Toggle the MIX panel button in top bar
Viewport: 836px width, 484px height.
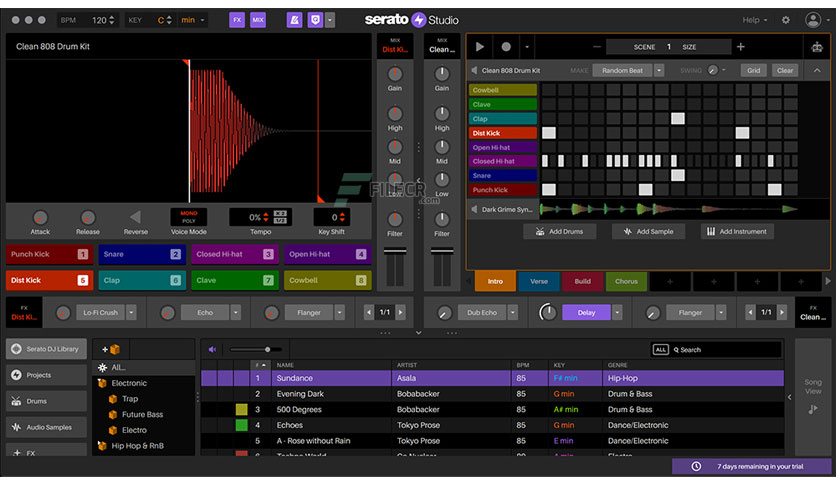click(258, 20)
